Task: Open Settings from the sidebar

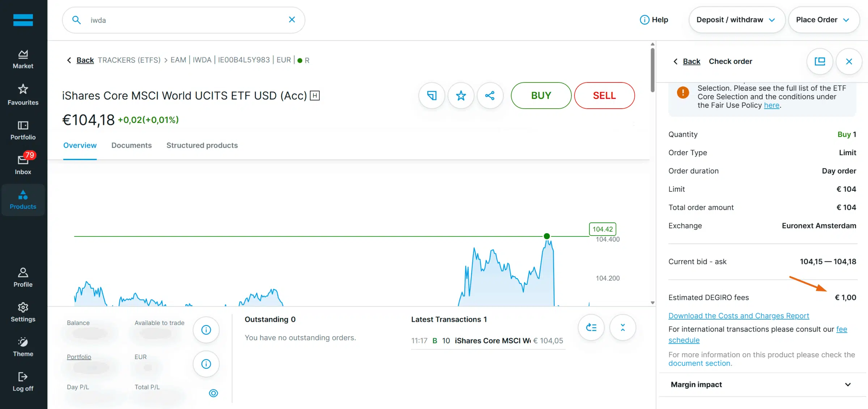Action: (x=23, y=312)
